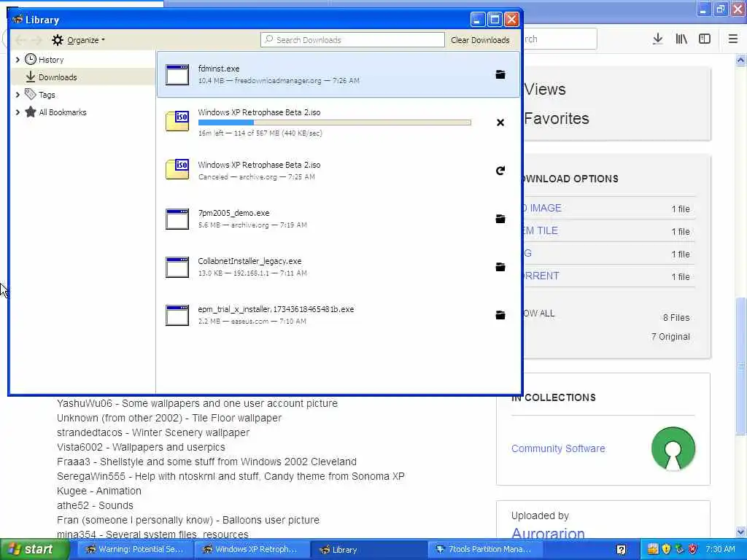Viewport: 747px width, 560px height.
Task: Switch to Windows XP Retrophase taskbar window
Action: point(251,550)
